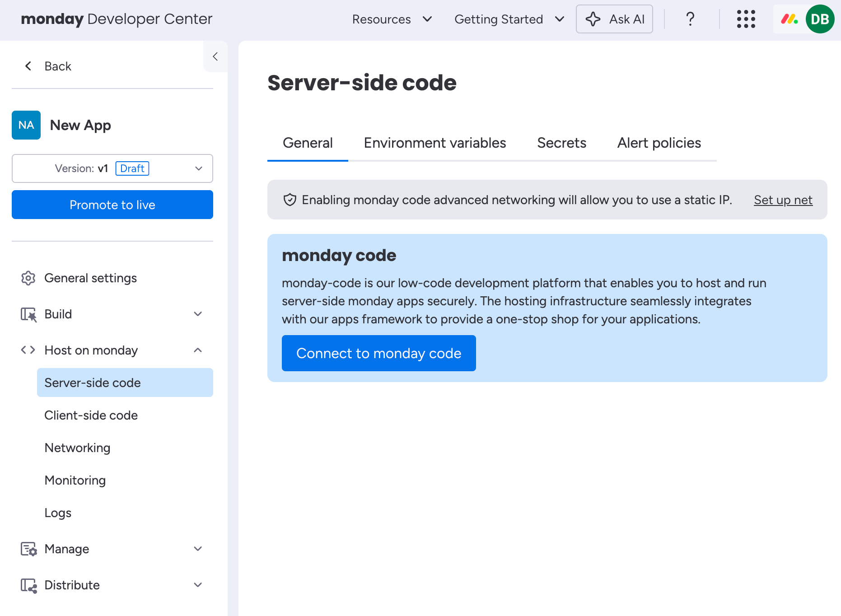Image resolution: width=841 pixels, height=616 pixels.
Task: Click the Distribute section icon
Action: 29,585
